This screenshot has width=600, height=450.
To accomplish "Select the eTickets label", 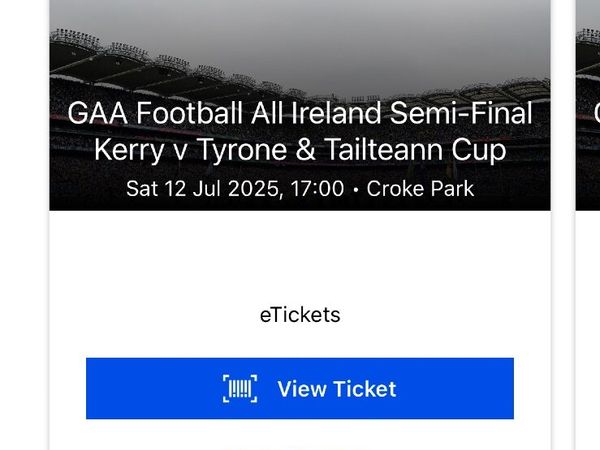I will pos(300,315).
